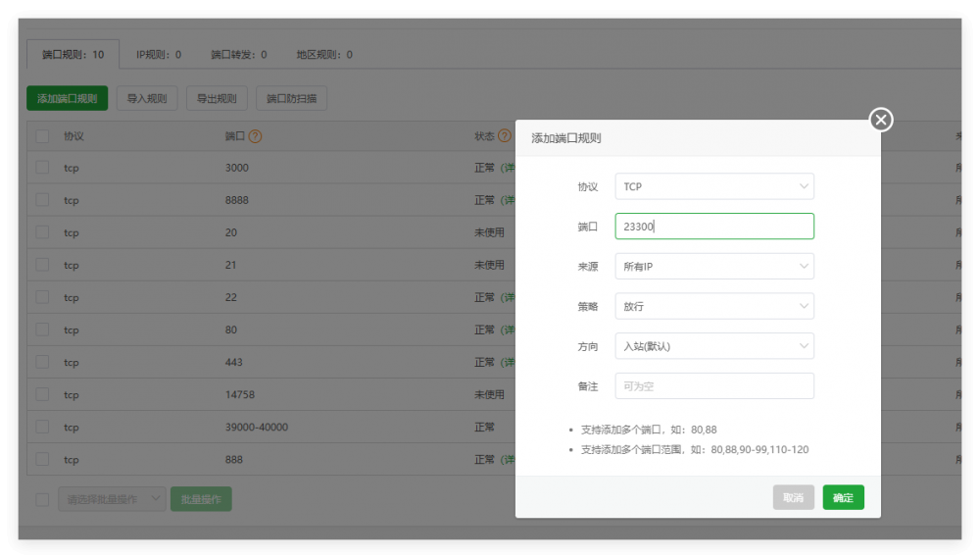Open the 策略 放行 dropdown

[x=713, y=307]
